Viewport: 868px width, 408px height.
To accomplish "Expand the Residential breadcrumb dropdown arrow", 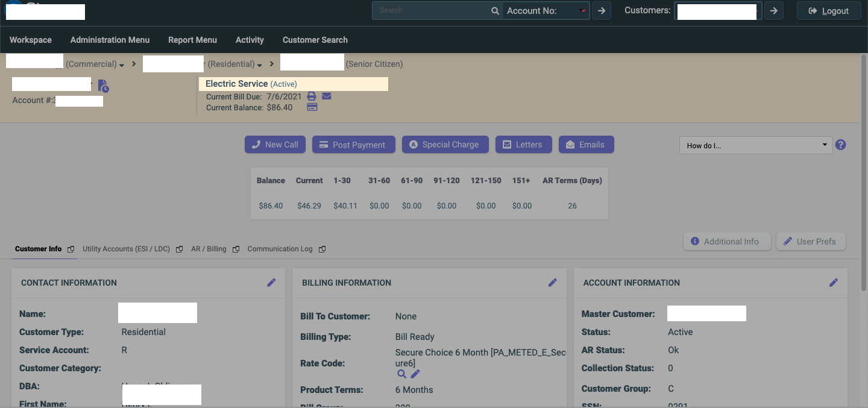I will pos(259,65).
